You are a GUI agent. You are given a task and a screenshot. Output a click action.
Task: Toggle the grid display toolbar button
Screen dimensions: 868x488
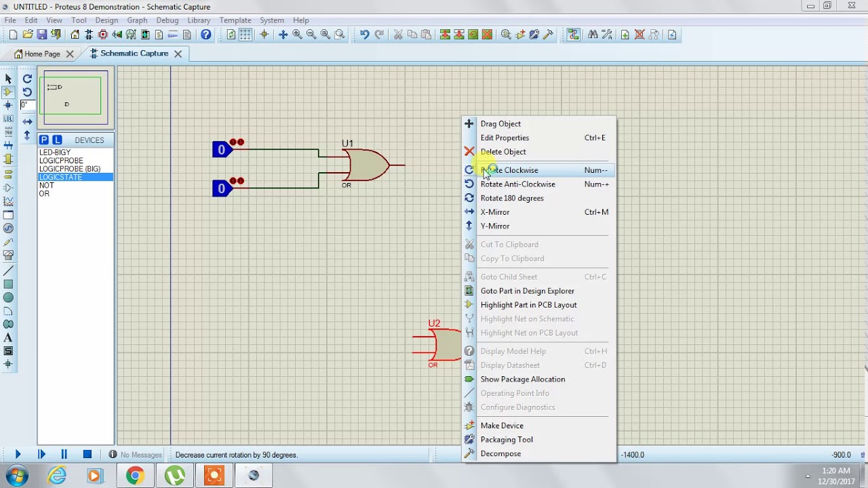(245, 35)
